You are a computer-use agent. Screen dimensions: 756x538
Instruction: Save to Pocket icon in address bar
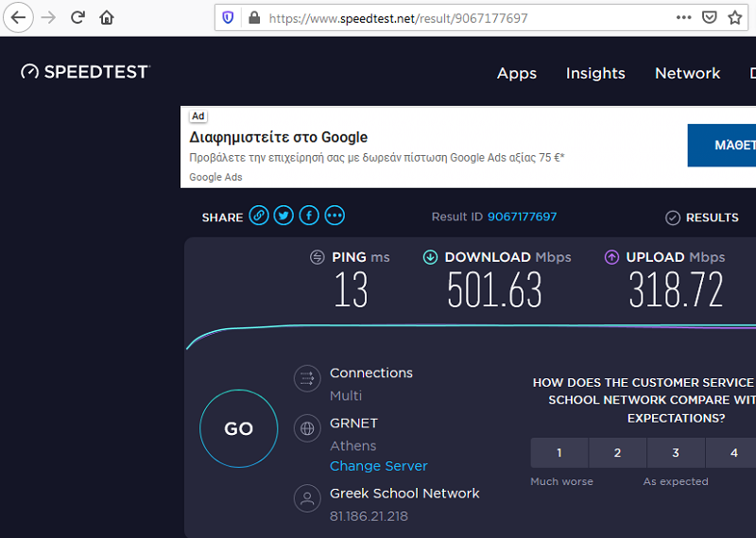pyautogui.click(x=710, y=17)
